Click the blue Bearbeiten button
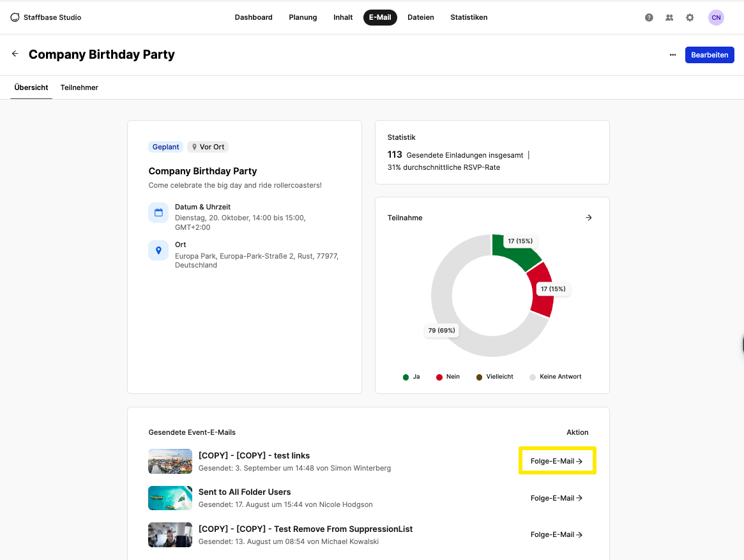 pyautogui.click(x=710, y=54)
